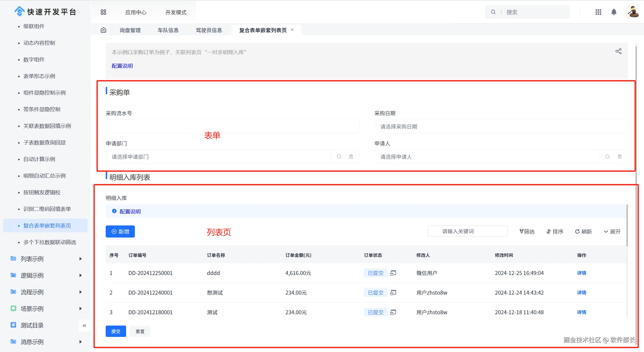This screenshot has width=644, height=352.
Task: Click the home icon tab
Action: point(103,30)
